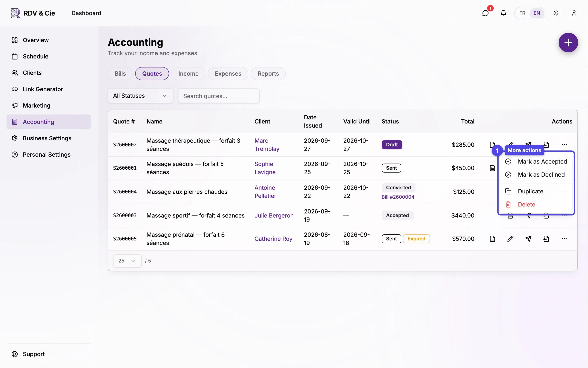This screenshot has height=368, width=588.
Task: Click the Sent badge on row S2600001
Action: pyautogui.click(x=391, y=168)
